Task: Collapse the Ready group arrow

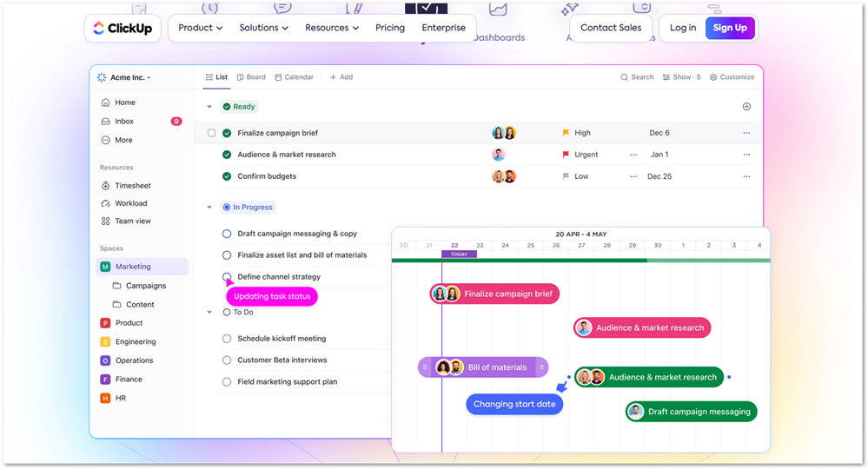Action: pos(209,107)
